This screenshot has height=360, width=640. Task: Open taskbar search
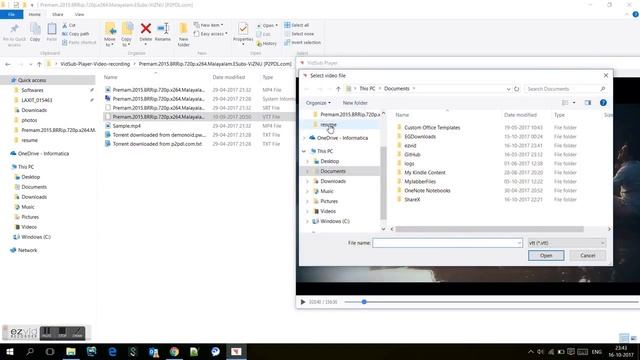pos(30,351)
